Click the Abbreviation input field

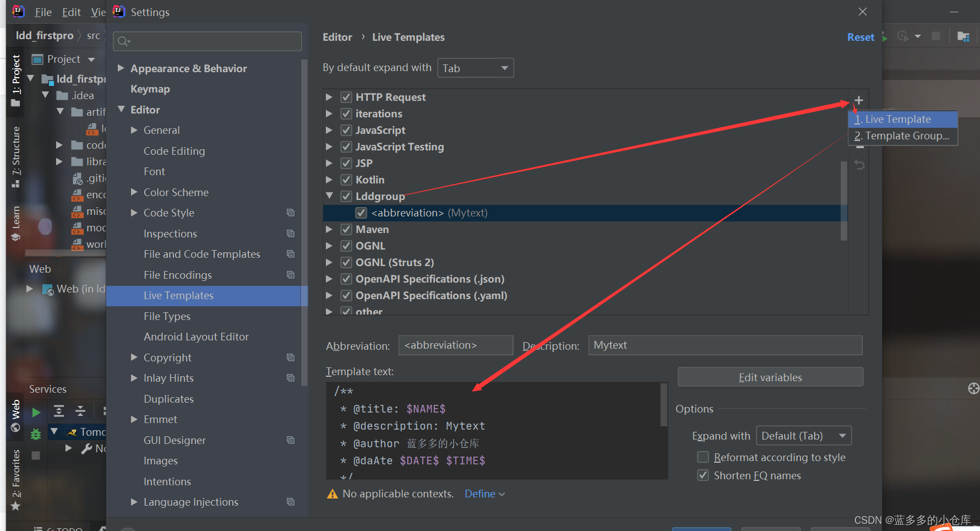coord(455,345)
